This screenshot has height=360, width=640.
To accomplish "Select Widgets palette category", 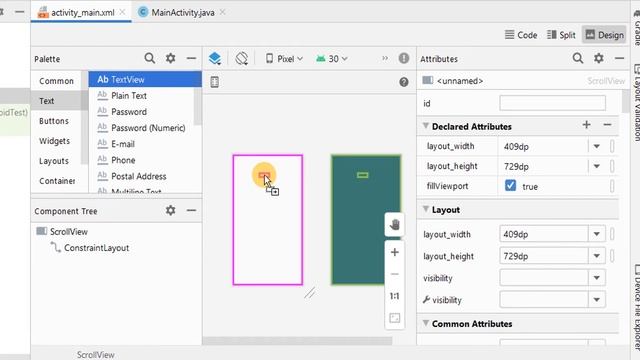I will 56,141.
